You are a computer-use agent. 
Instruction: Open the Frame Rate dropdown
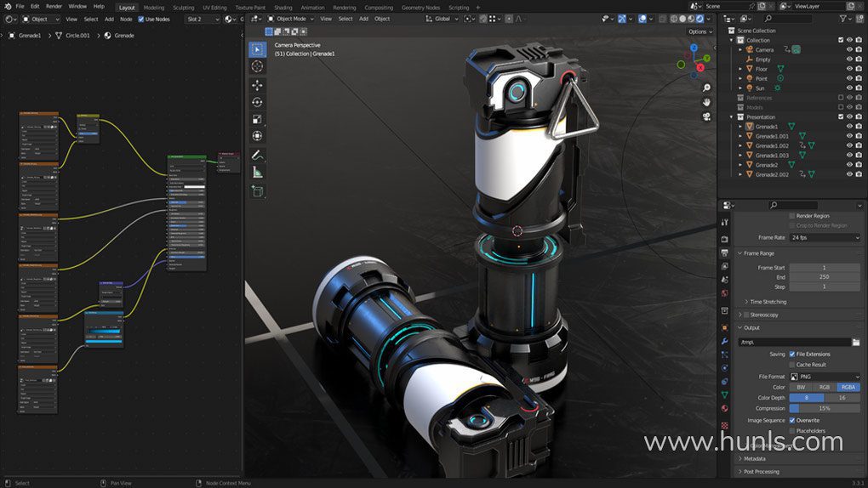click(825, 237)
